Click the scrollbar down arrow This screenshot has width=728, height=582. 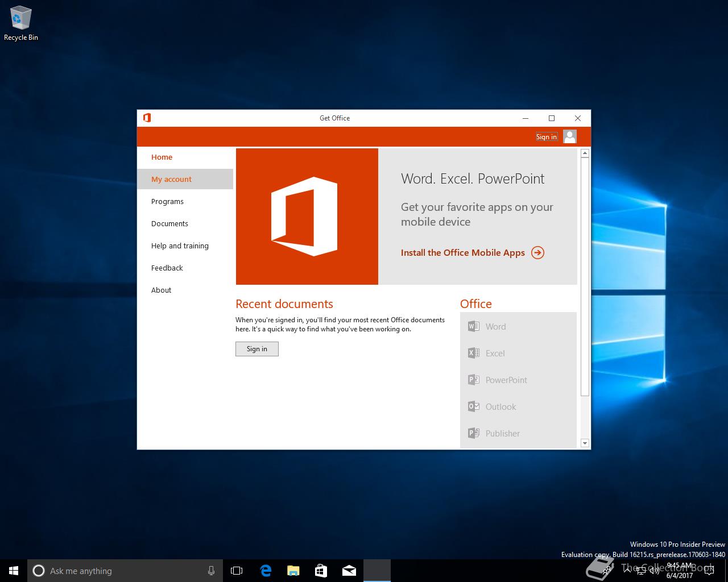tap(585, 443)
